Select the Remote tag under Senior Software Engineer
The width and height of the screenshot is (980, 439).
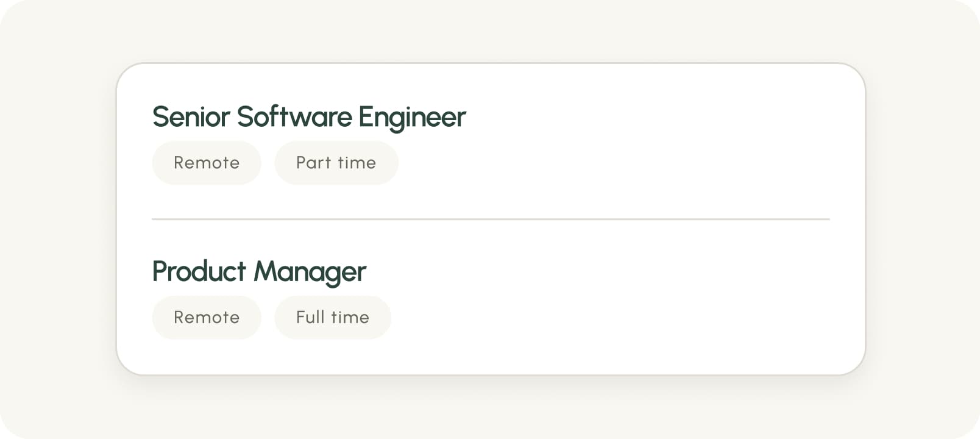pyautogui.click(x=207, y=163)
